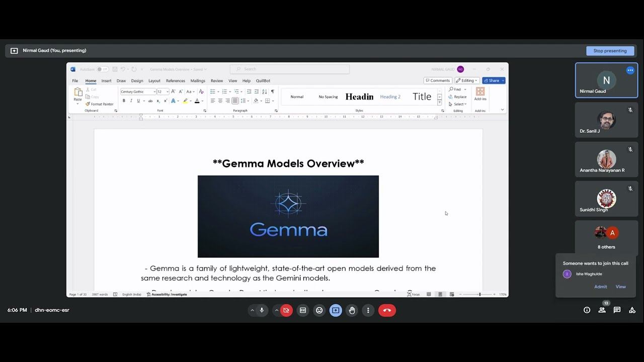Open the Change Case Aa dropdown

190,92
